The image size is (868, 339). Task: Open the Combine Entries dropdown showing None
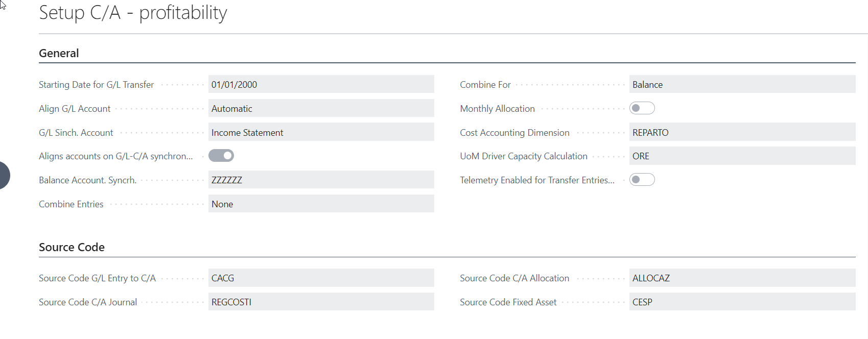coord(321,204)
